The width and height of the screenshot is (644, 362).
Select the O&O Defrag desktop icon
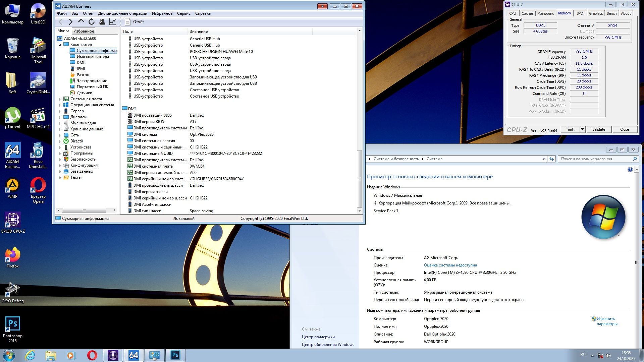pyautogui.click(x=12, y=292)
